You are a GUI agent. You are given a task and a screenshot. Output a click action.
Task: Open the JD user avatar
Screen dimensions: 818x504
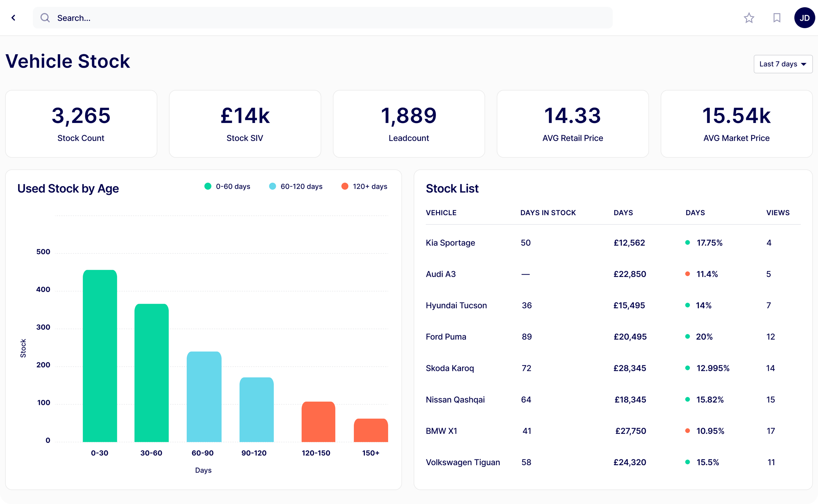[804, 18]
